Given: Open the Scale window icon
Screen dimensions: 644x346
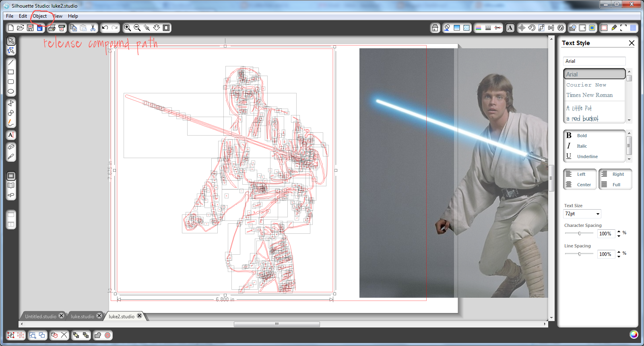Looking at the screenshot, I should [x=541, y=28].
